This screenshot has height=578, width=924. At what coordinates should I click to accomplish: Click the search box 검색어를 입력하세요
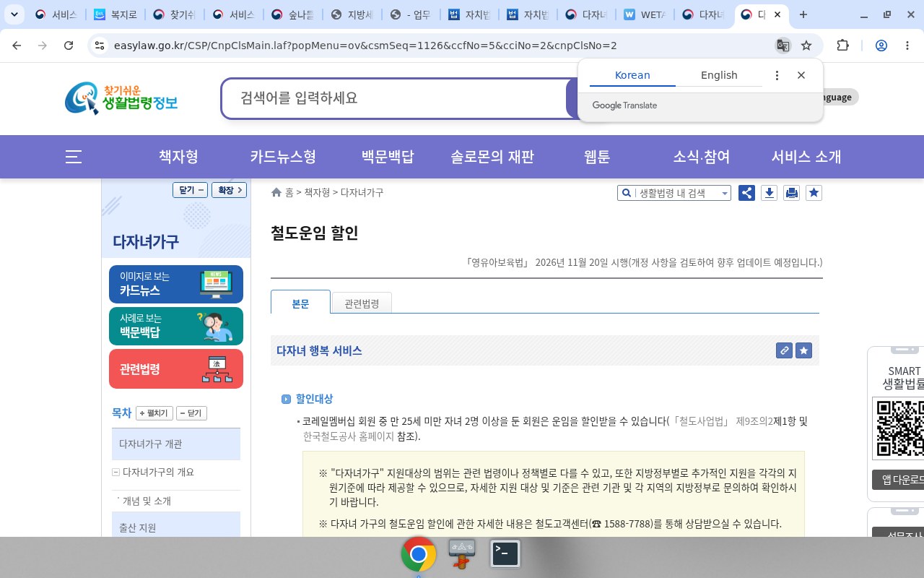[x=393, y=98]
